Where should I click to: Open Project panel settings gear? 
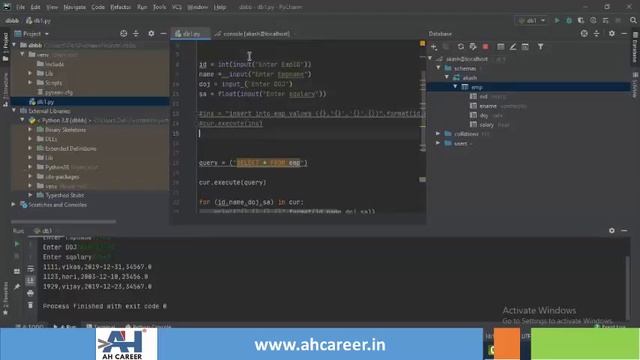[151, 33]
